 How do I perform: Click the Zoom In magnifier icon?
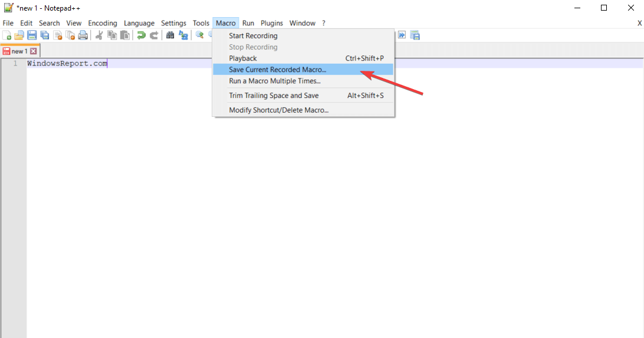click(x=199, y=35)
